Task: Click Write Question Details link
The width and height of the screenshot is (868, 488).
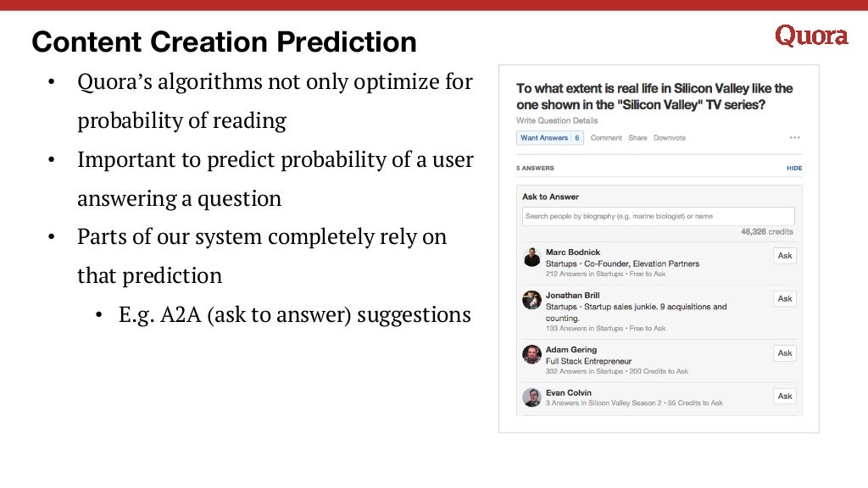Action: click(x=557, y=120)
